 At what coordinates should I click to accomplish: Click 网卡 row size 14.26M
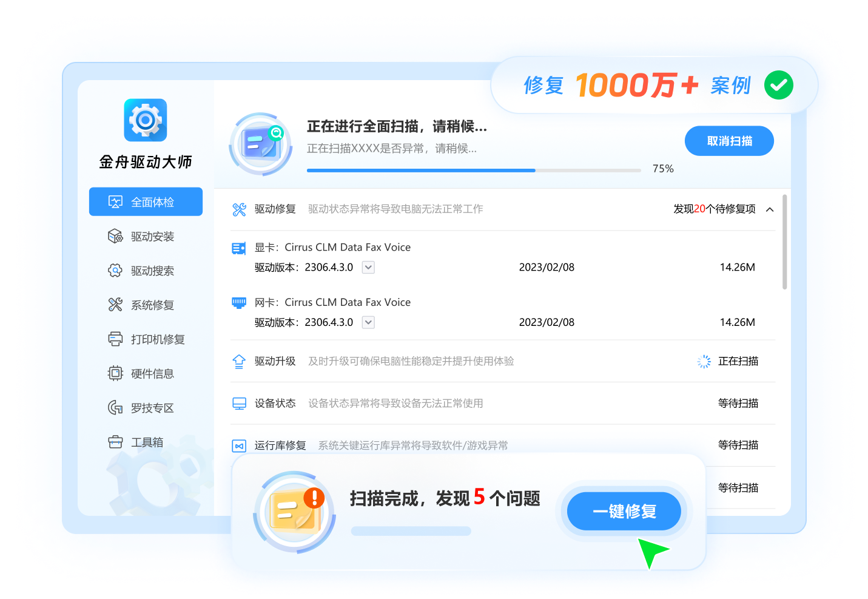[x=737, y=322]
